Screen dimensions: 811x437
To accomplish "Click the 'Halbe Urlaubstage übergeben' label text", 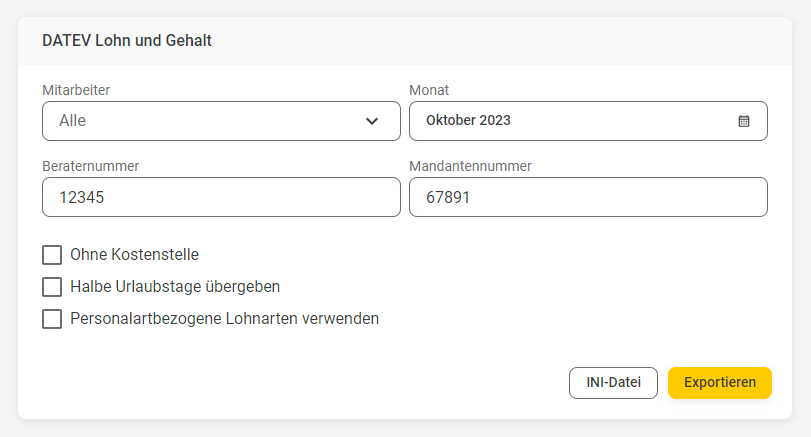I will coord(175,287).
